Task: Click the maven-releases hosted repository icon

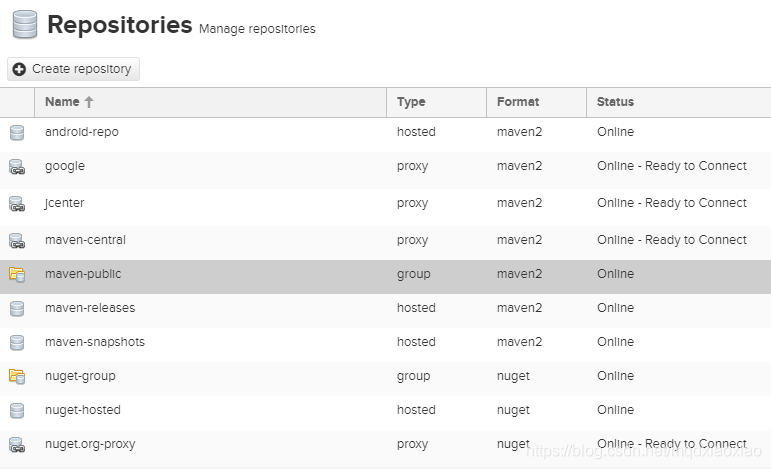Action: click(17, 309)
